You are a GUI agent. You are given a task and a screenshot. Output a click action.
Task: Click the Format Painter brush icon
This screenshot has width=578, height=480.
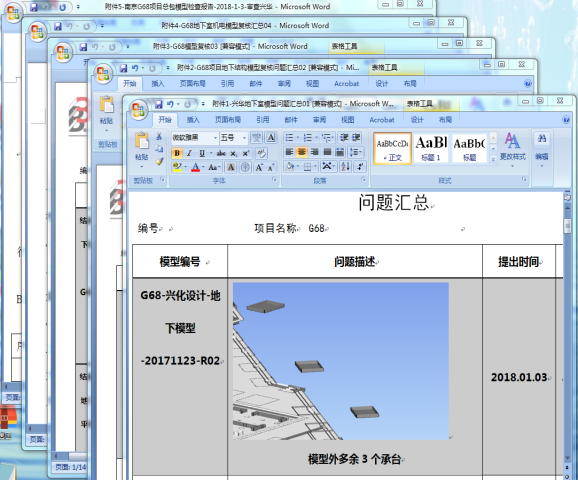coord(159,161)
